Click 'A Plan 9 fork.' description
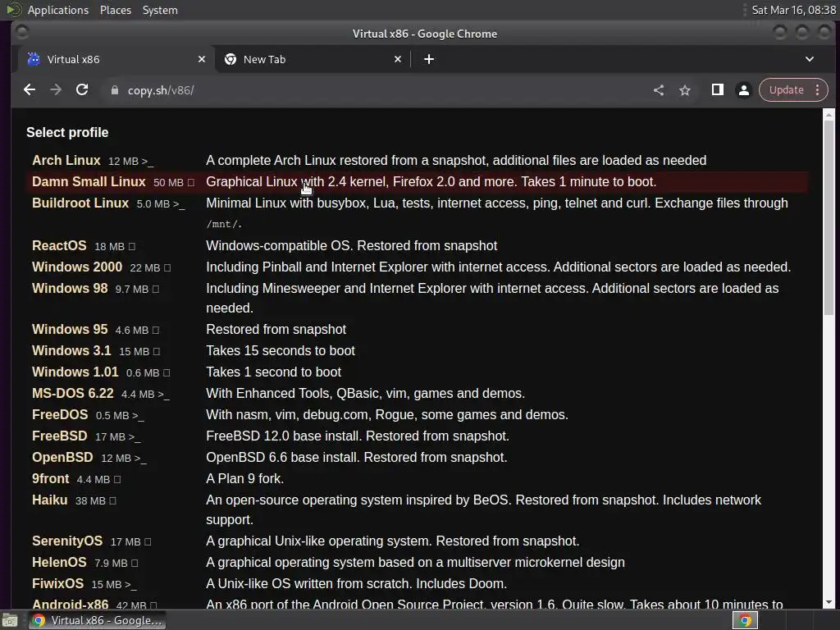 coord(244,479)
